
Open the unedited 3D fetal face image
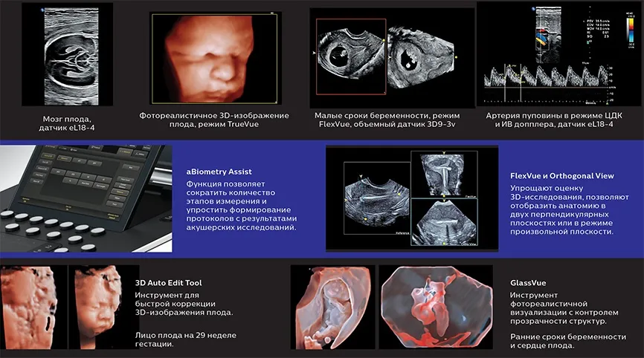point(33,307)
